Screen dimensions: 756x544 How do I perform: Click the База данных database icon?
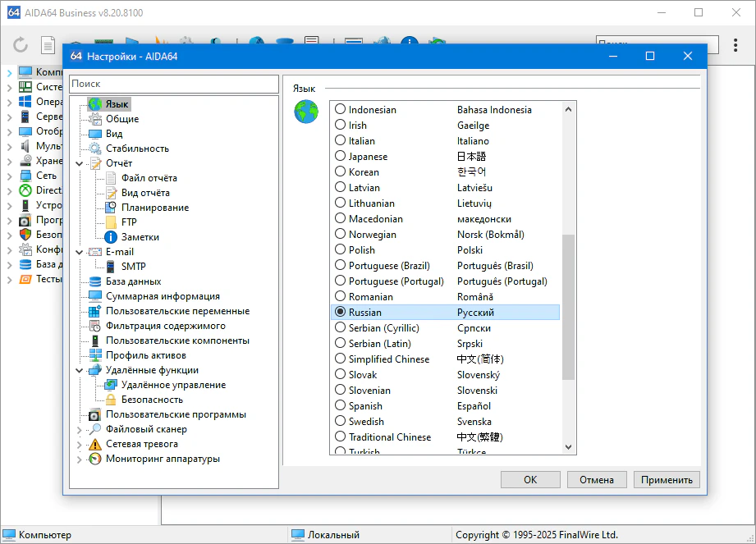point(94,281)
